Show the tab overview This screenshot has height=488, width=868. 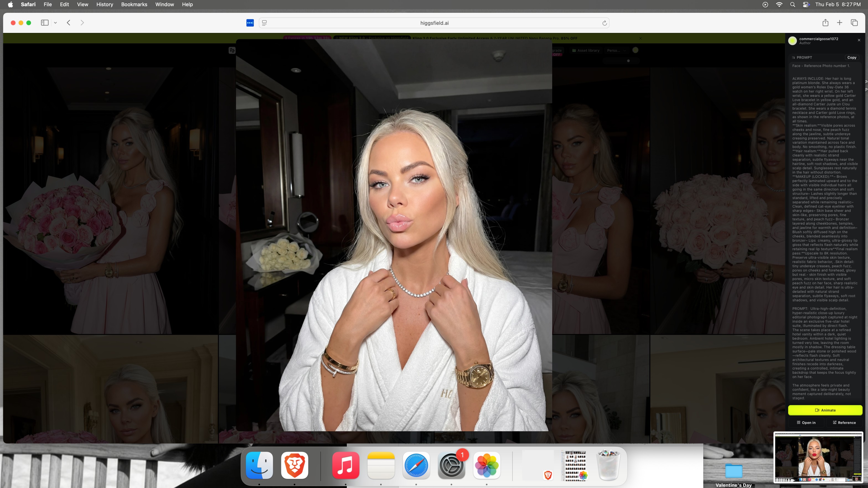[x=854, y=23]
